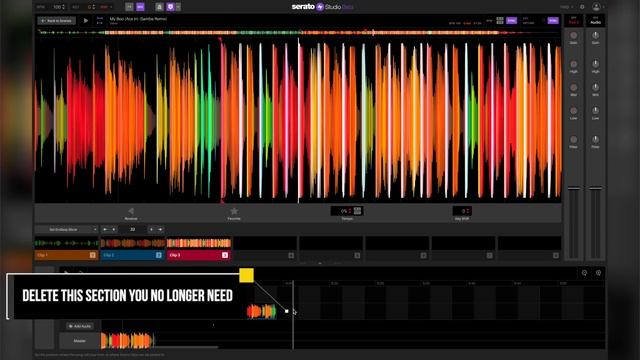Click the step-back arrow left of value 22
The height and width of the screenshot is (360, 640).
[x=114, y=229]
